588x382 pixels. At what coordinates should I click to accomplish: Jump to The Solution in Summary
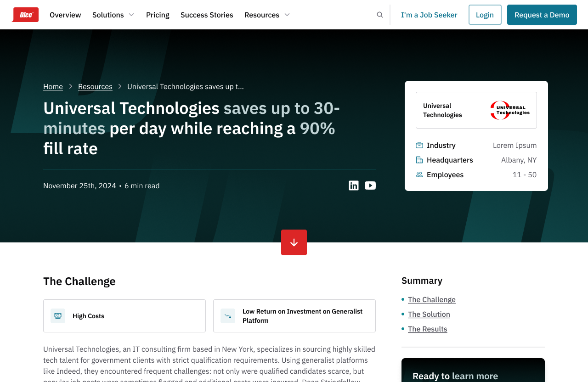tap(429, 314)
